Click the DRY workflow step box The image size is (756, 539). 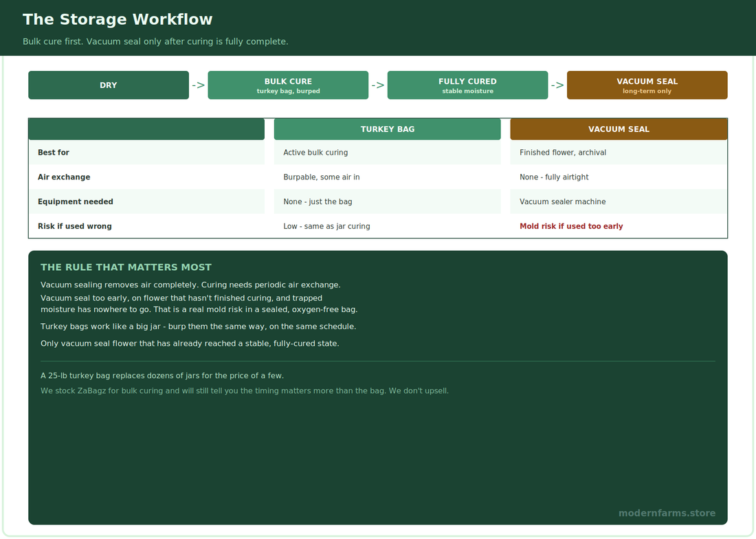pyautogui.click(x=109, y=85)
